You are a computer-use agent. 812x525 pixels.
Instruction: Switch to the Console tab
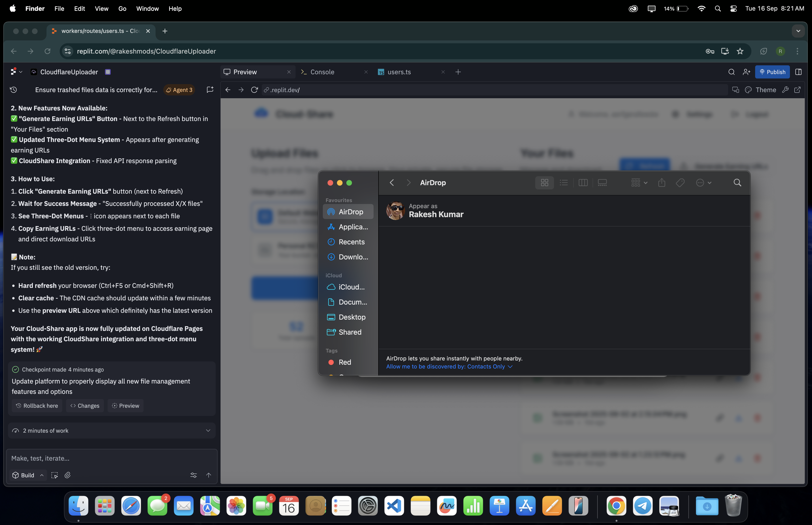click(322, 72)
